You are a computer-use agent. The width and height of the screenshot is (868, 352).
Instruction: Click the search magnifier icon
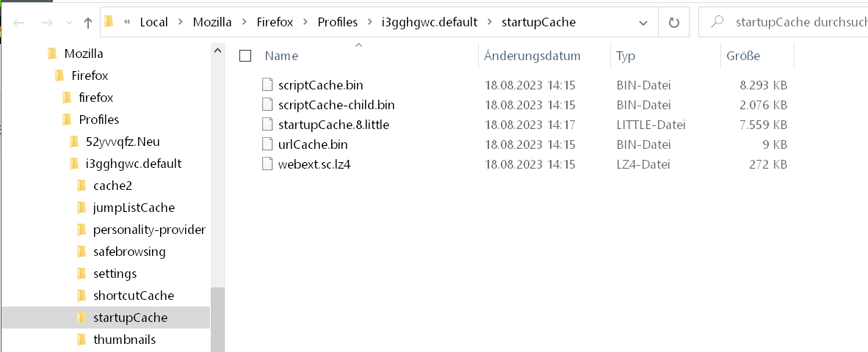[x=717, y=22]
